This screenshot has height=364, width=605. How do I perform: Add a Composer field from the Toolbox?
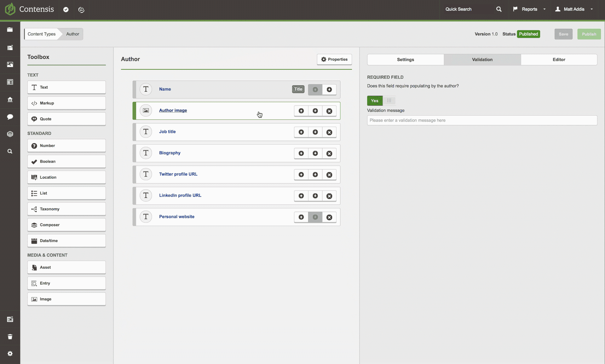pos(66,225)
